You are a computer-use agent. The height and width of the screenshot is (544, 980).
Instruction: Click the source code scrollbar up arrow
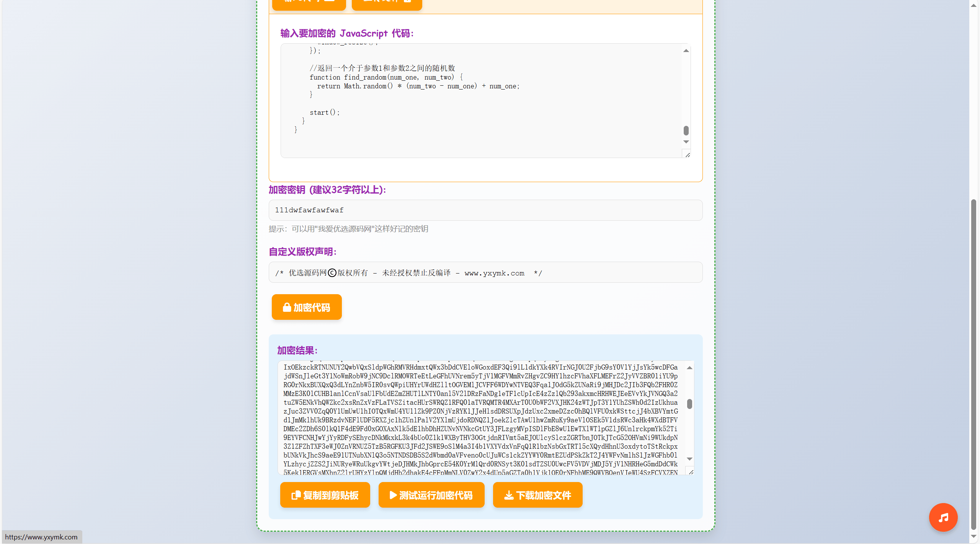[686, 50]
